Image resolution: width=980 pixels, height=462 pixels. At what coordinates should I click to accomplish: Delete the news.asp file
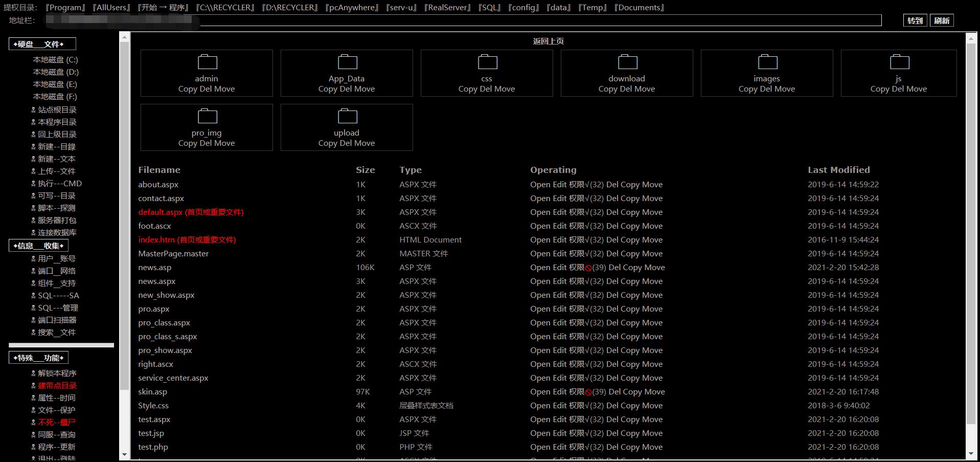tap(615, 267)
